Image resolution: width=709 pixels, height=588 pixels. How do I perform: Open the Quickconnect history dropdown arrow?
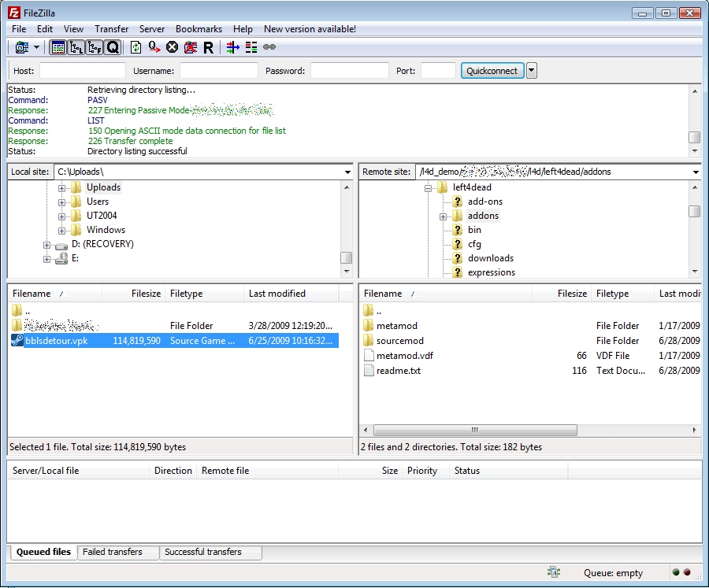(531, 71)
